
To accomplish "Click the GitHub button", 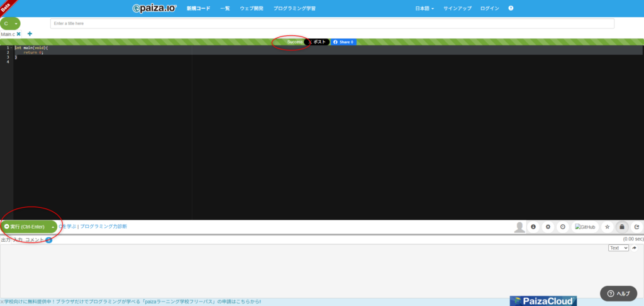I will pos(585,227).
